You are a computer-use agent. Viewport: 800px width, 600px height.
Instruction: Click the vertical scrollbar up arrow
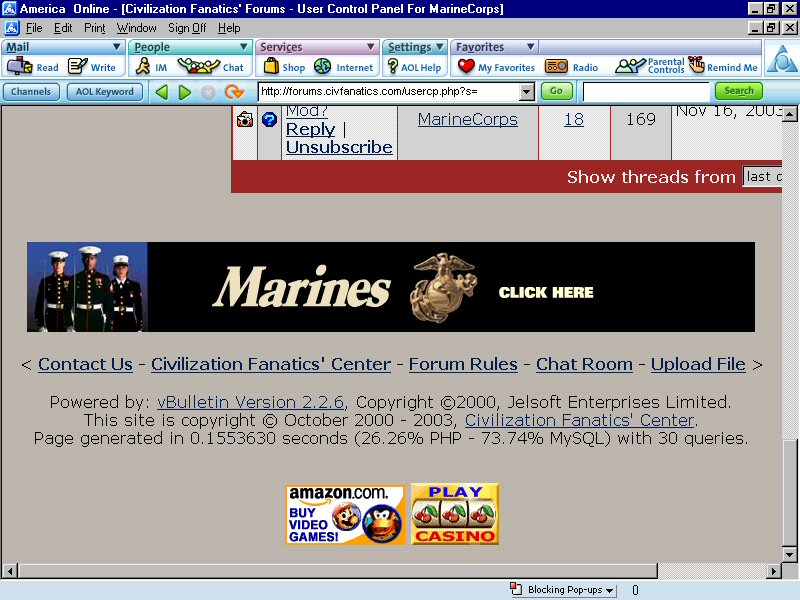789,114
